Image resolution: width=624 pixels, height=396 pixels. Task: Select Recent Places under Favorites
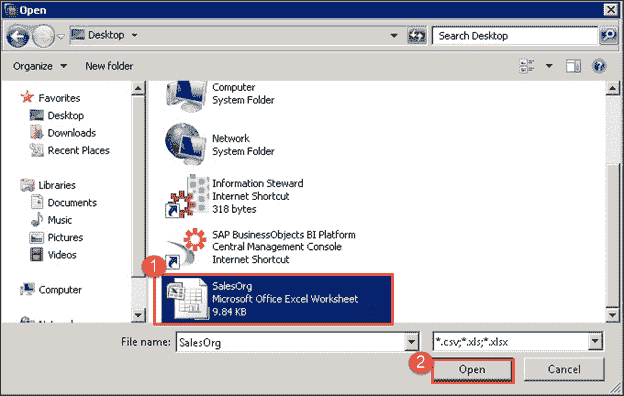[78, 150]
